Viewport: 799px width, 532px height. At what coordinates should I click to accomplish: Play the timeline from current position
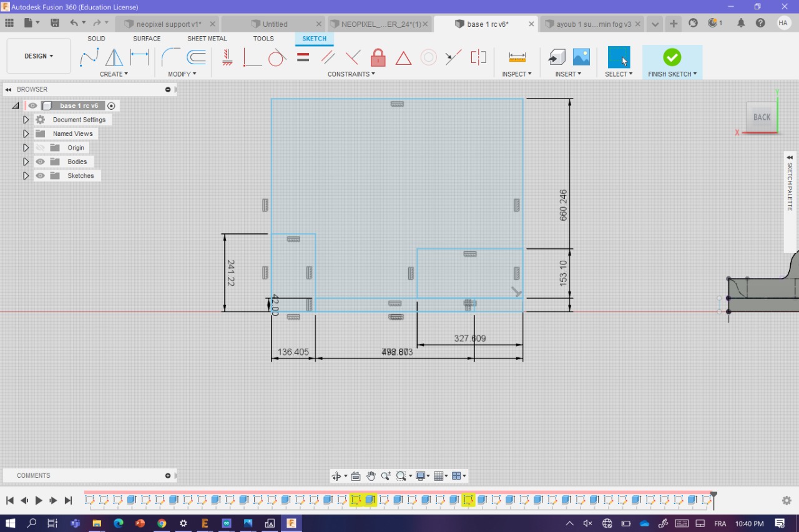[x=39, y=500]
